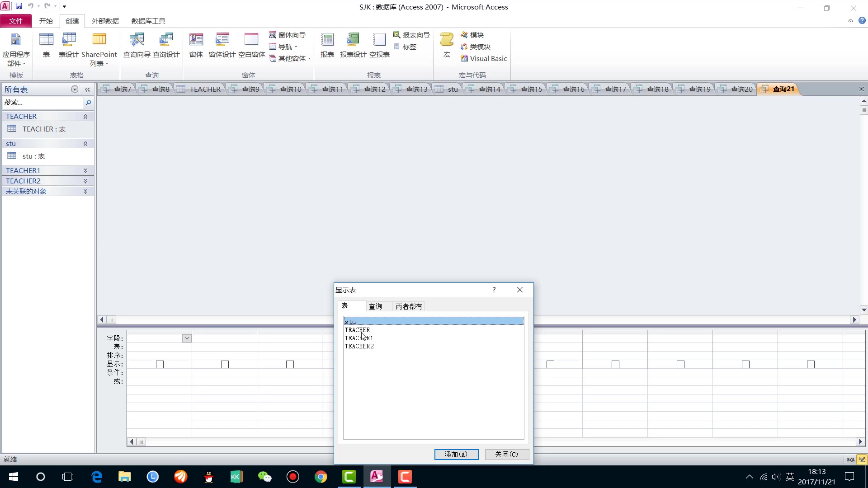The height and width of the screenshot is (488, 868).
Task: Create a Blank Report (空报表)
Action: [x=379, y=45]
